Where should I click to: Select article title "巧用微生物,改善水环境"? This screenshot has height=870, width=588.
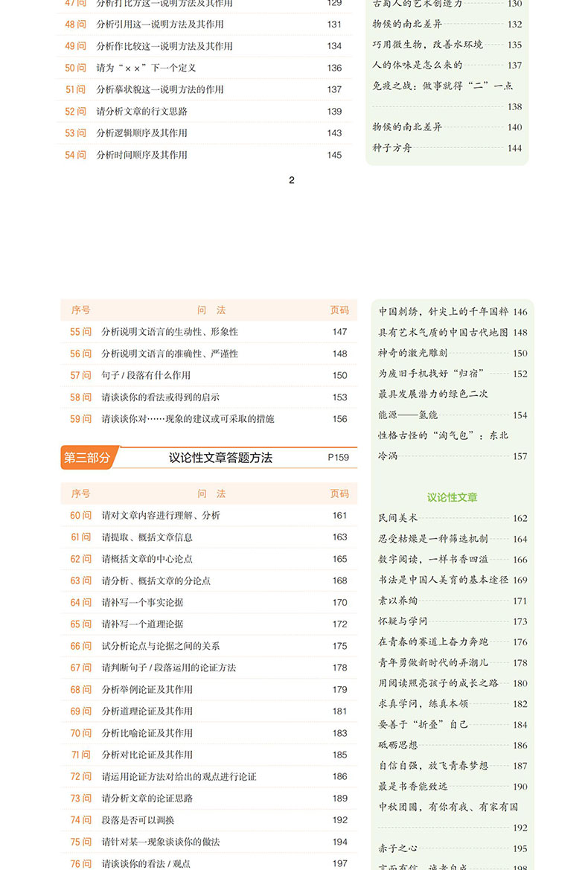[427, 45]
